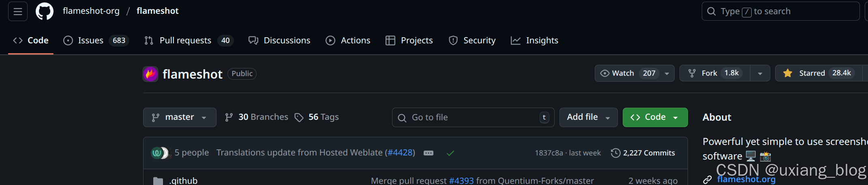Expand commit details ellipsis button
868x185 pixels.
(x=429, y=153)
